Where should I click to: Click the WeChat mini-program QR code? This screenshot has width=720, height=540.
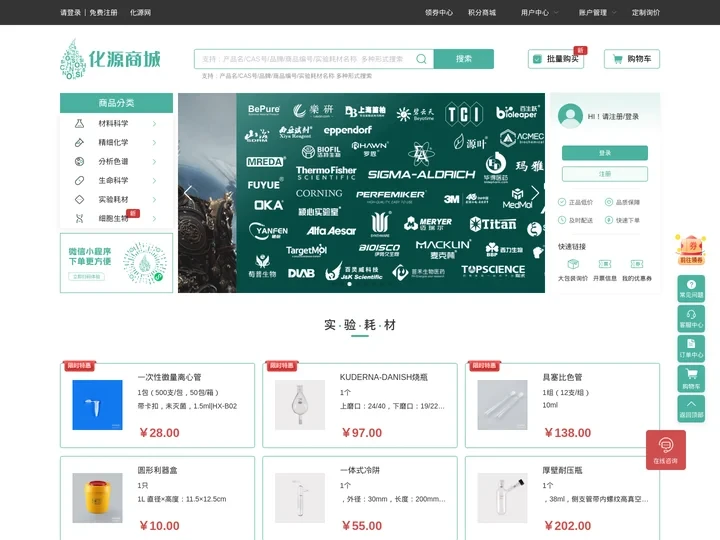[145, 263]
